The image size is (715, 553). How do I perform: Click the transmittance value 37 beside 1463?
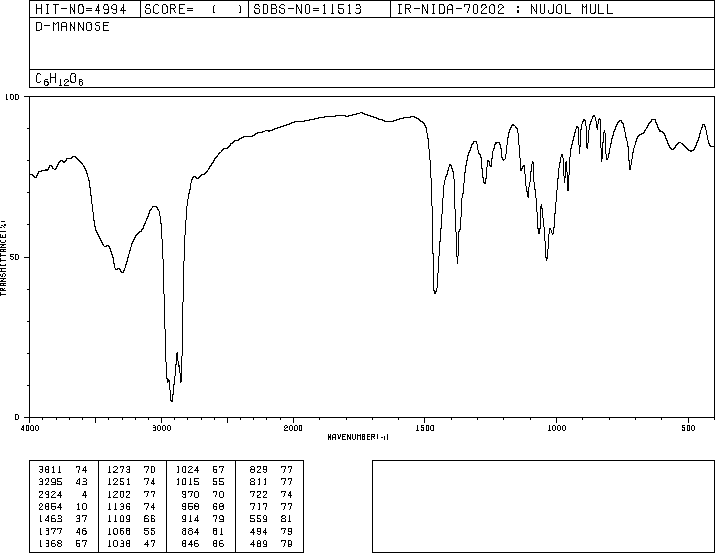tap(82, 519)
